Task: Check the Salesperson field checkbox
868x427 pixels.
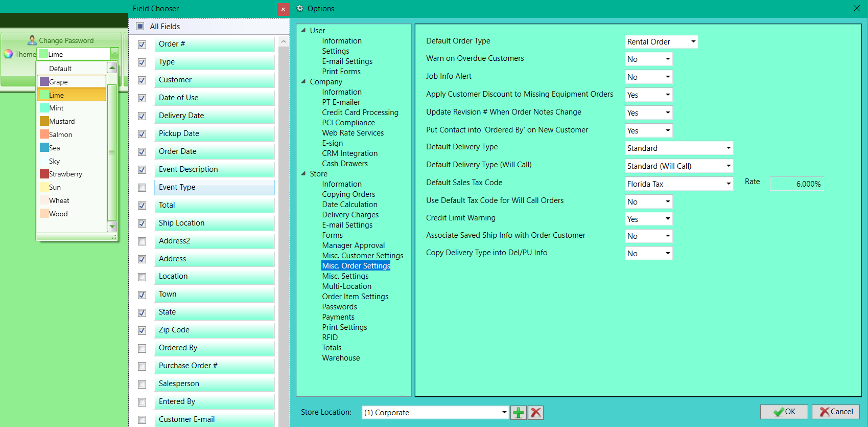Action: (x=142, y=385)
